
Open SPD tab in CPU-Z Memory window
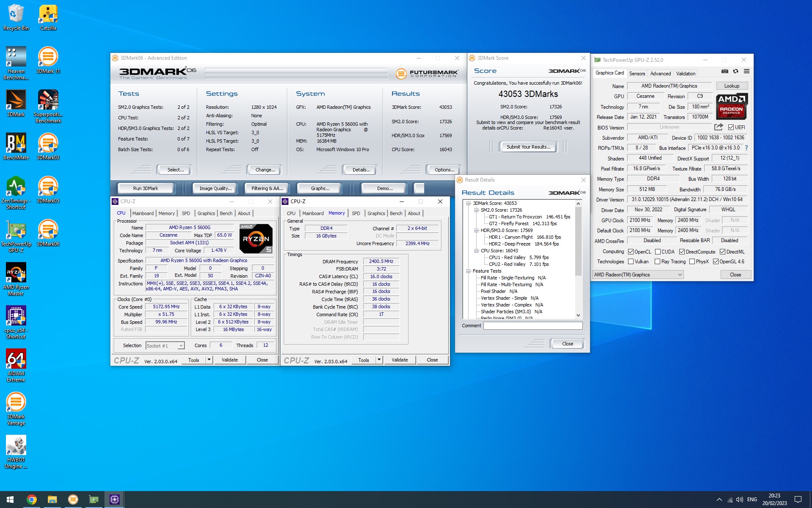(x=356, y=213)
